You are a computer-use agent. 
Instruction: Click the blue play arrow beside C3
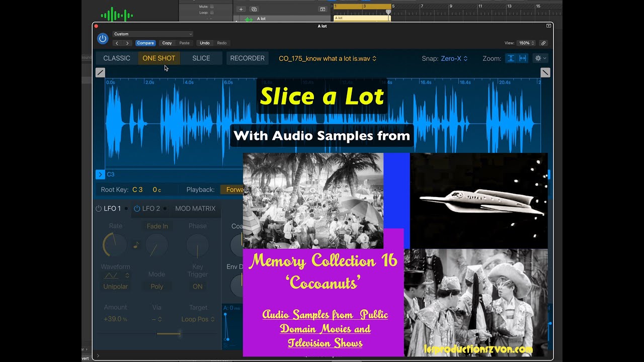pyautogui.click(x=100, y=174)
